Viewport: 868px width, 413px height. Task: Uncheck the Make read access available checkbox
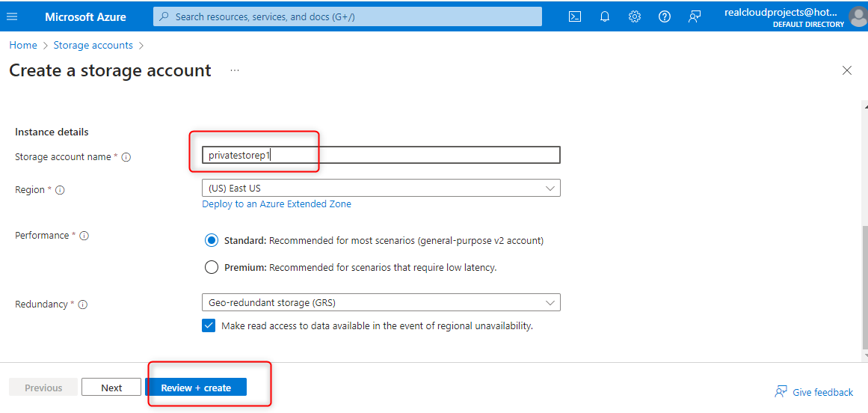point(209,326)
